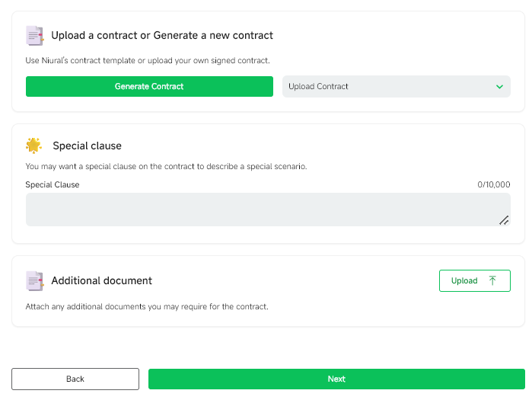Viewport: 532px width, 400px height.
Task: Click the Upload button for additional document
Action: 475,280
